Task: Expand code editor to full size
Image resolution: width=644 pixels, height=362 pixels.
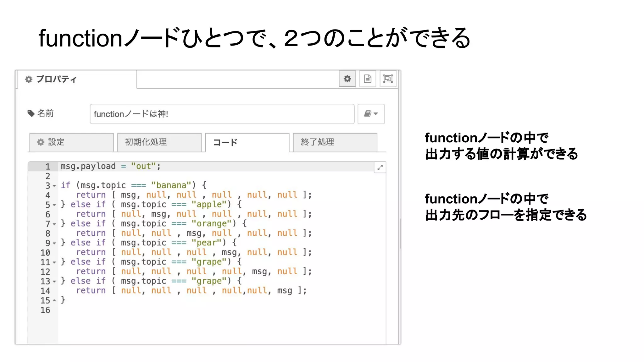Action: coord(380,167)
